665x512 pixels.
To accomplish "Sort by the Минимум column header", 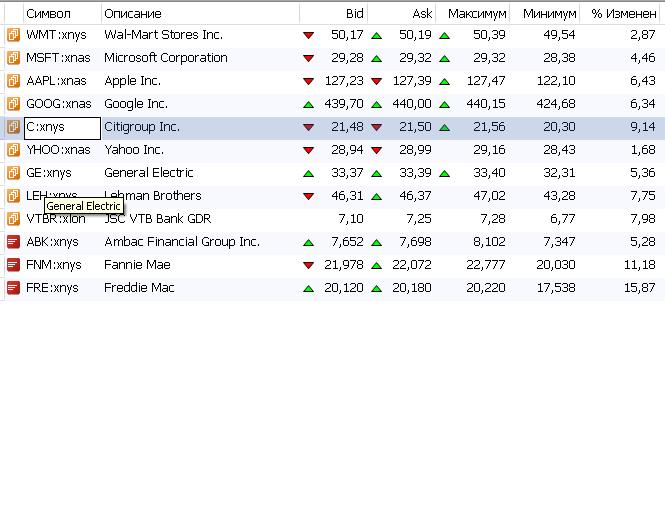I will pyautogui.click(x=544, y=14).
